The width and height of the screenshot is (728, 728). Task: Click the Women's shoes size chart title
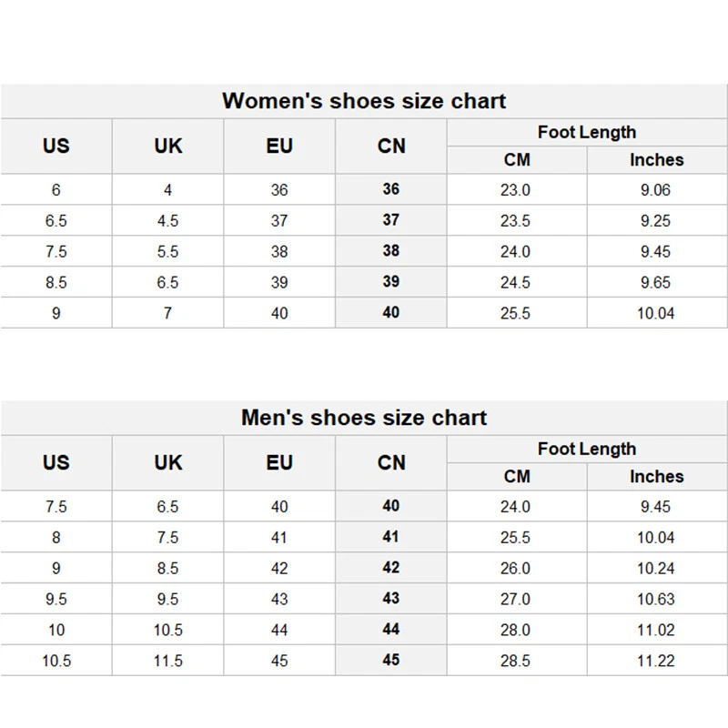[x=364, y=101]
